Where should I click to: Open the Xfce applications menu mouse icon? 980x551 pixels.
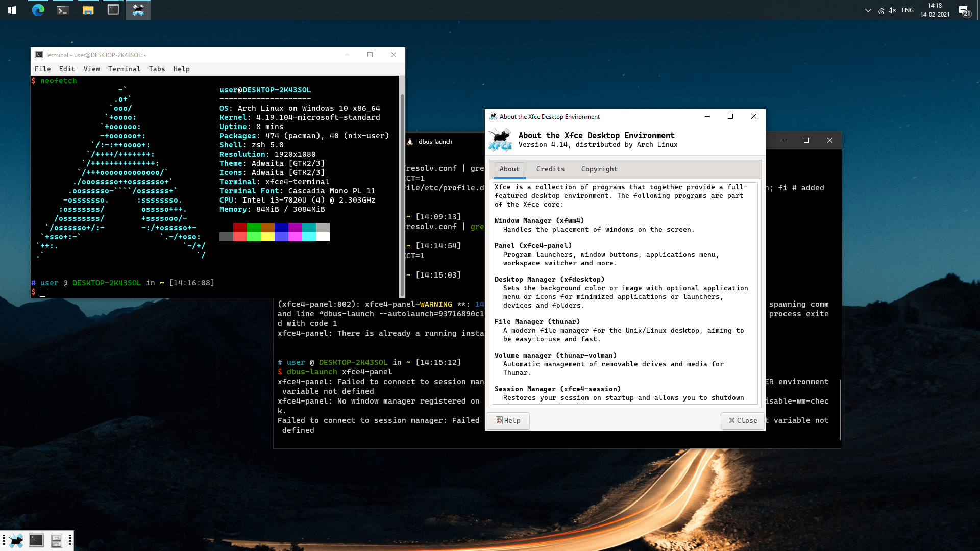[16, 540]
